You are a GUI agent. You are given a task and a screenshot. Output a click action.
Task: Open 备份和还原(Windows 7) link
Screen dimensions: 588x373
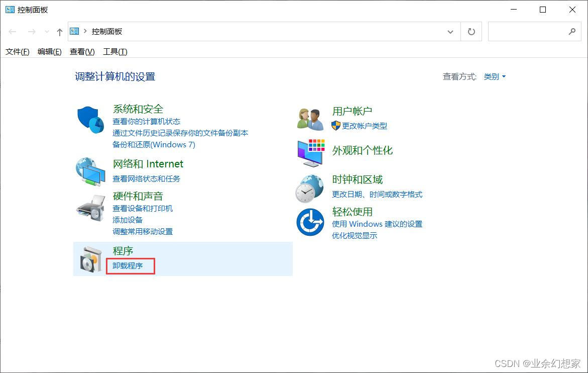pyautogui.click(x=154, y=145)
